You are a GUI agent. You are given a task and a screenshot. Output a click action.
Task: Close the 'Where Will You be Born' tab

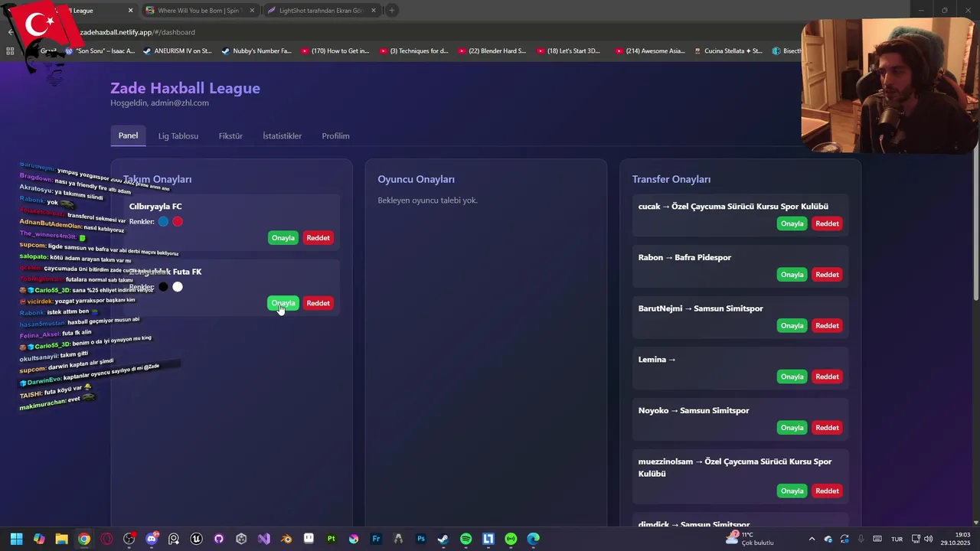click(x=251, y=11)
